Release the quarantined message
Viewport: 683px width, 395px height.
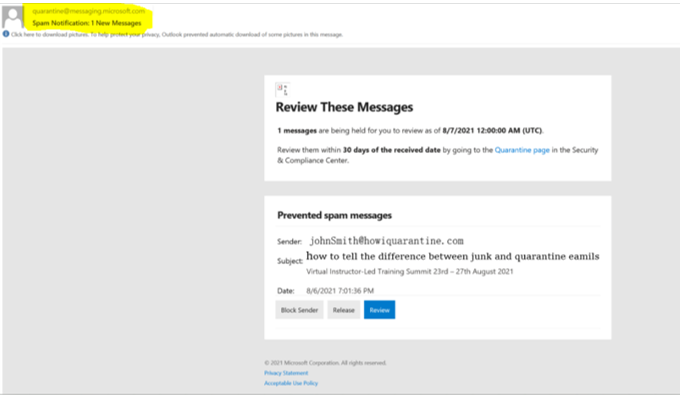pyautogui.click(x=344, y=310)
